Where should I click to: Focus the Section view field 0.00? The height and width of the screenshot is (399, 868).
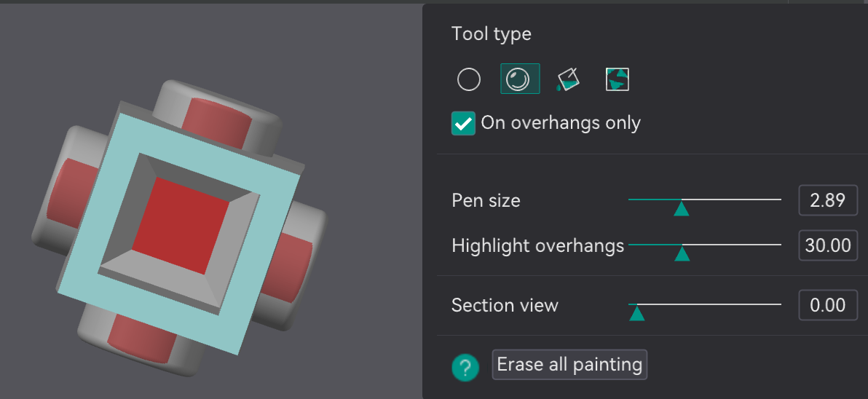click(828, 305)
